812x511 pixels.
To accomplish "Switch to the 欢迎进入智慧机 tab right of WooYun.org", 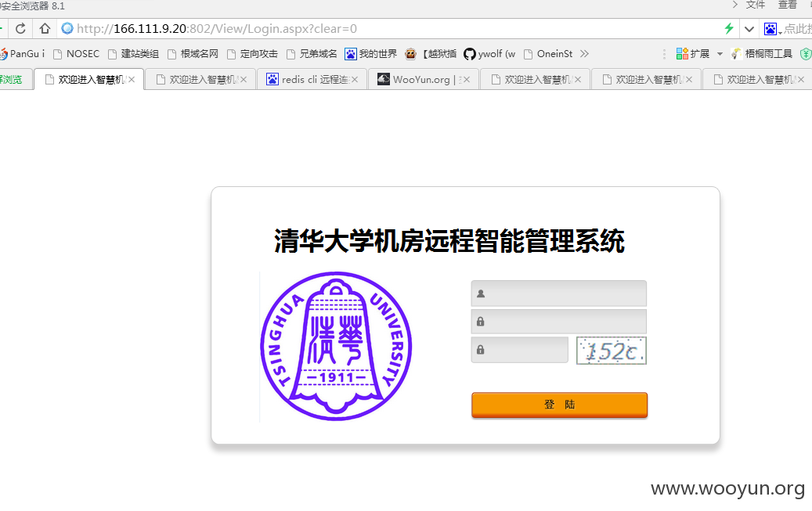I will pyautogui.click(x=536, y=79).
